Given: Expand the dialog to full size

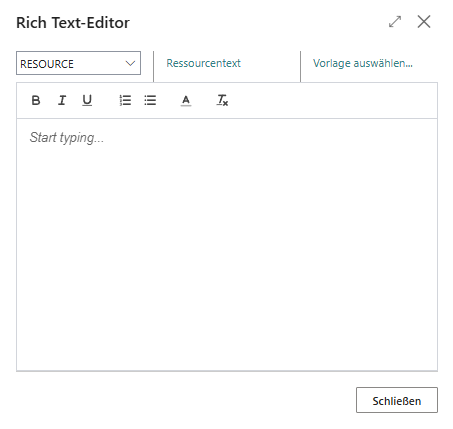Looking at the screenshot, I should click(x=395, y=22).
